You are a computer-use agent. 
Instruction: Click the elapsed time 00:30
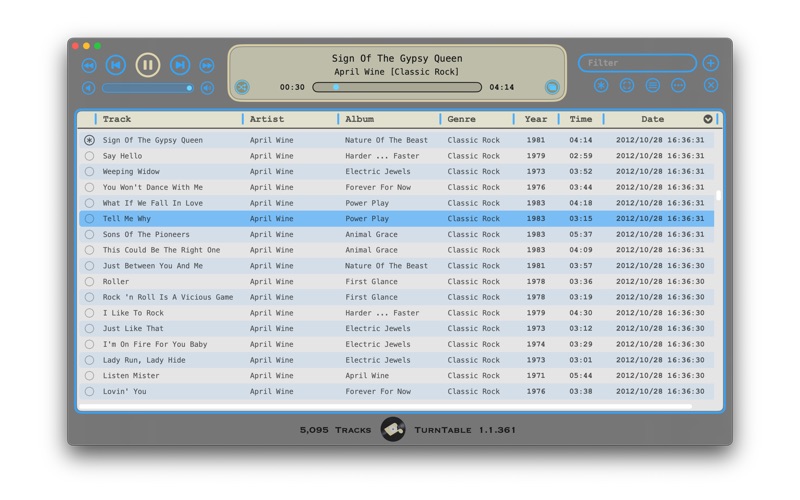(x=292, y=87)
